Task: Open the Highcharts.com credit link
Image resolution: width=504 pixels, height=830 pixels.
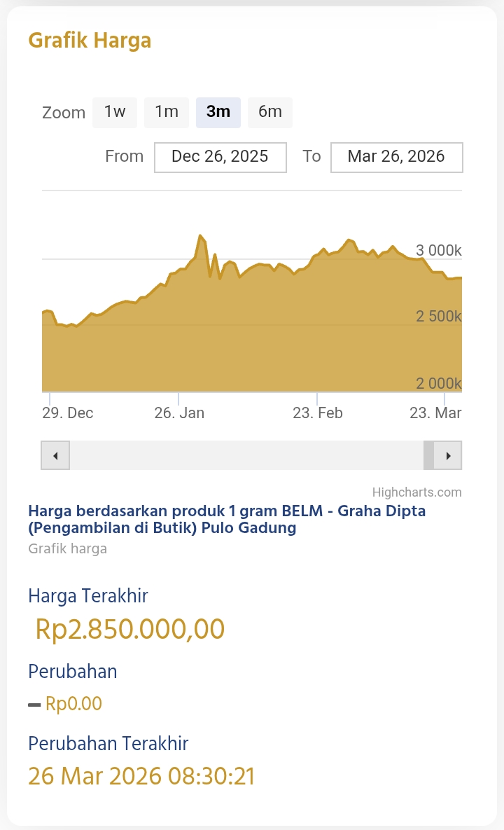Action: click(x=416, y=492)
